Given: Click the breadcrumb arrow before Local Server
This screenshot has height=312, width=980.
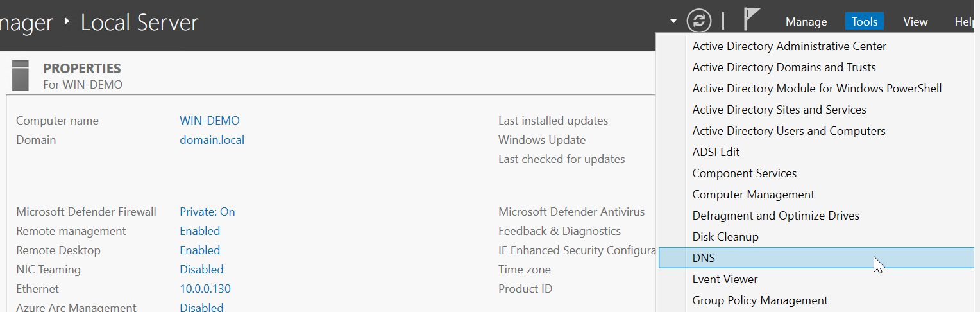Looking at the screenshot, I should 67,22.
